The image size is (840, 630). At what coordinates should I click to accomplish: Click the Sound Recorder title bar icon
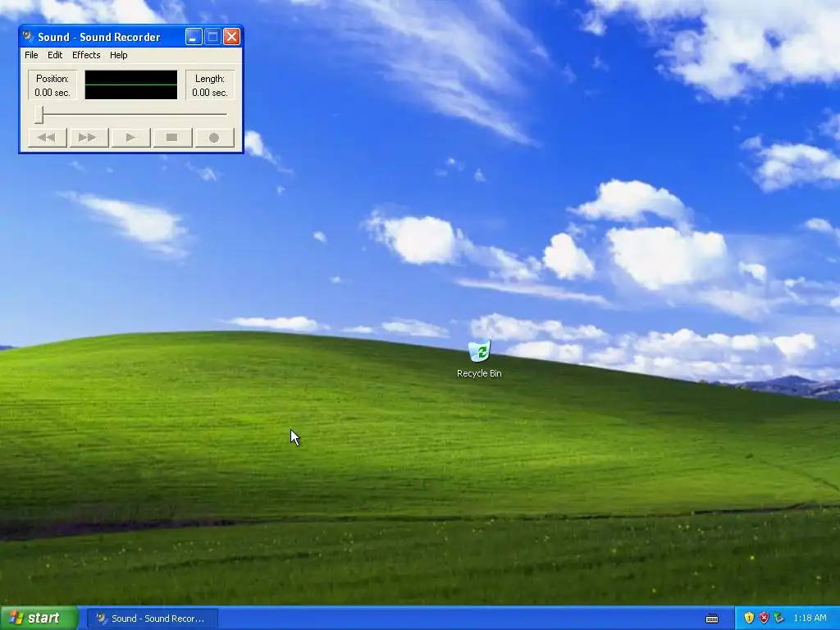(28, 36)
